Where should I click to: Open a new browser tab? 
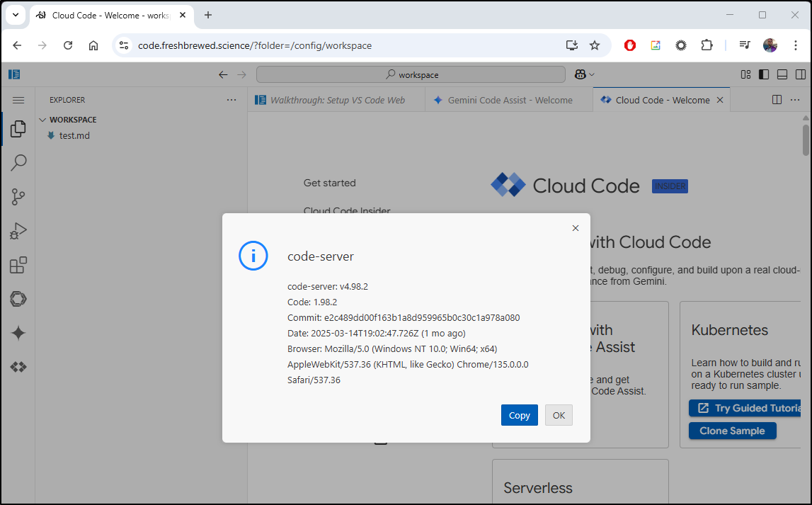coord(208,15)
